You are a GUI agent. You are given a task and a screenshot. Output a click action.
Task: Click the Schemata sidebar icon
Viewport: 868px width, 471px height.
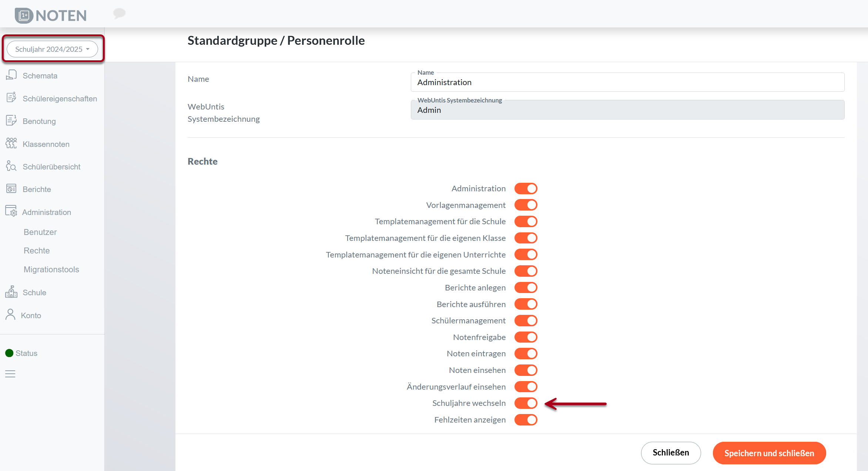point(11,75)
